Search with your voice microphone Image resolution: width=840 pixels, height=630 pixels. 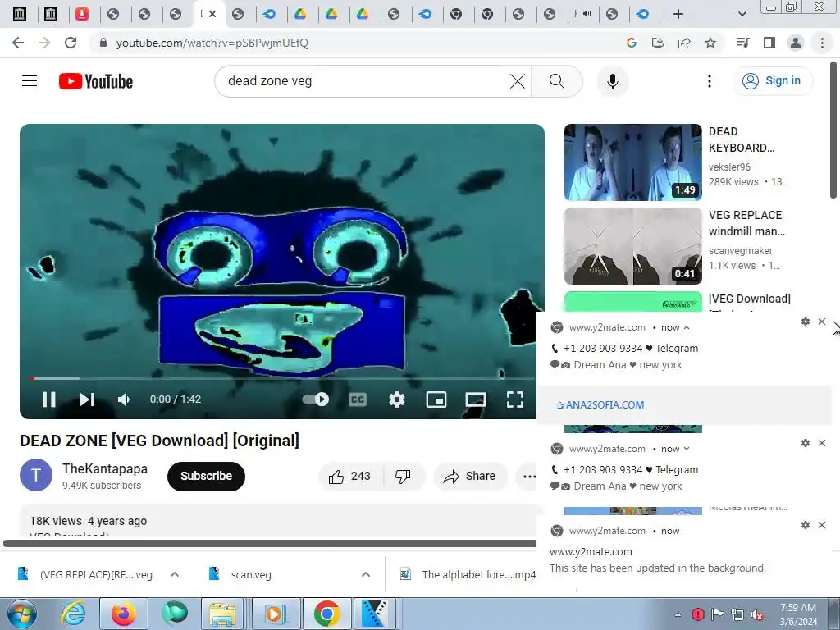[x=612, y=81]
